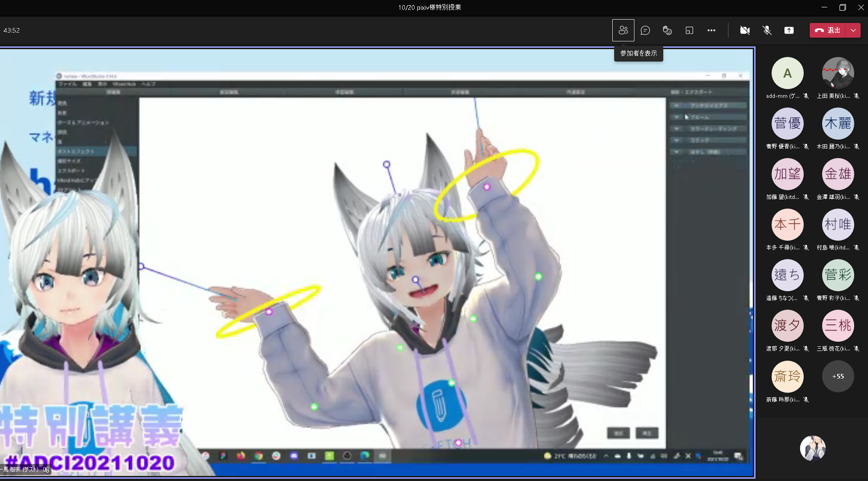Click the 43:52 meeting timer
Viewport: 868px width, 481px height.
pyautogui.click(x=11, y=30)
